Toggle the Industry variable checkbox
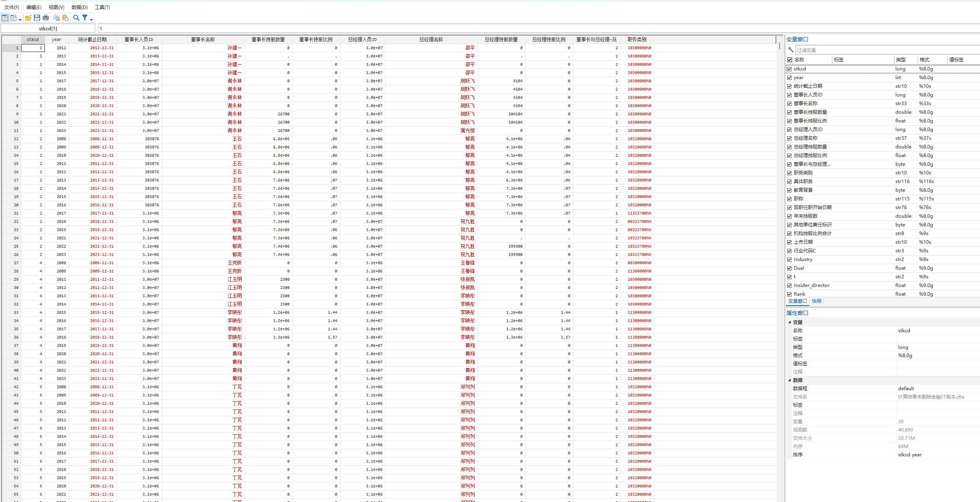The width and height of the screenshot is (980, 502). pyautogui.click(x=790, y=259)
